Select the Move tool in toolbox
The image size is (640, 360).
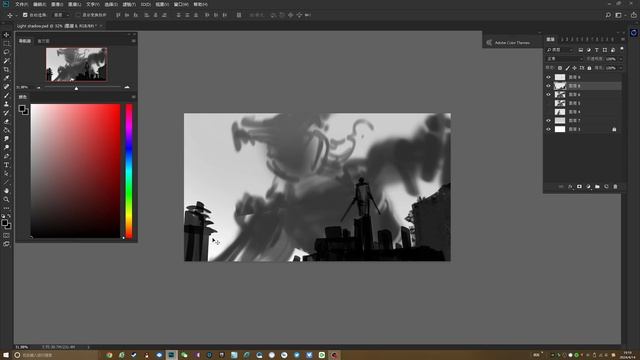point(6,35)
